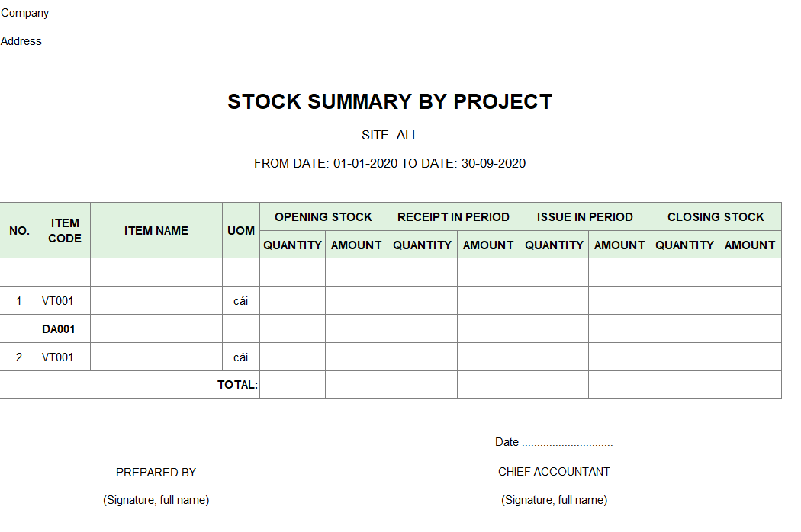Click the CHIEF ACCOUNTANT signature heading
Image resolution: width=801 pixels, height=532 pixels.
(x=554, y=472)
